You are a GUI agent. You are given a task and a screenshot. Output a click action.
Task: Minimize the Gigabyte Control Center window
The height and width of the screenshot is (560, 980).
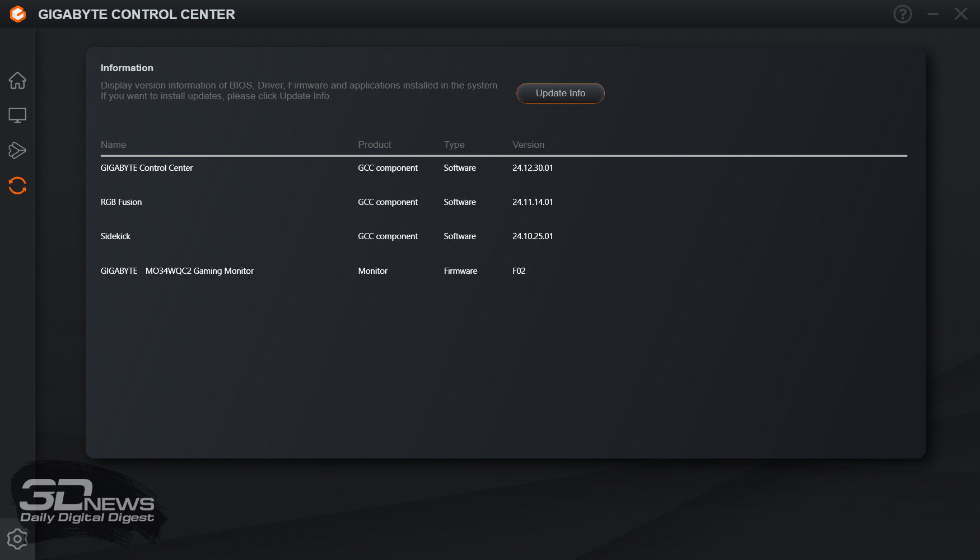(x=933, y=14)
